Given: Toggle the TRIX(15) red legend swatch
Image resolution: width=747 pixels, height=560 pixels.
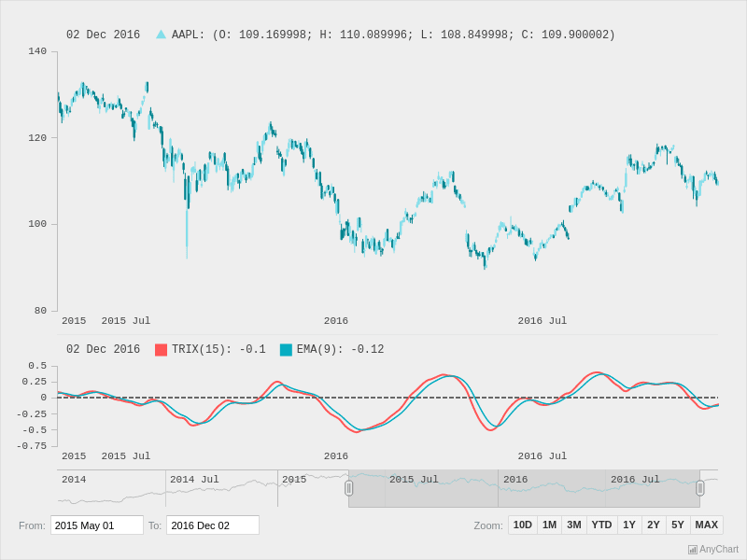Looking at the screenshot, I should pos(161,350).
